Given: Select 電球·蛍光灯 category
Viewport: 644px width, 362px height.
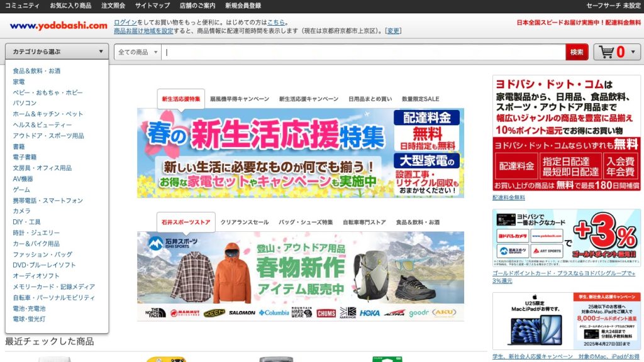Looking at the screenshot, I should pos(29,319).
